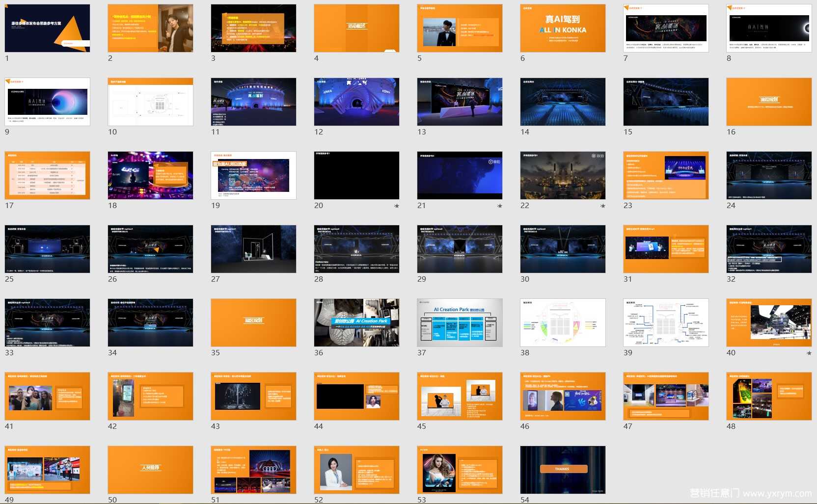Select slide 30 stage spotlight thumbnail

pos(563,249)
